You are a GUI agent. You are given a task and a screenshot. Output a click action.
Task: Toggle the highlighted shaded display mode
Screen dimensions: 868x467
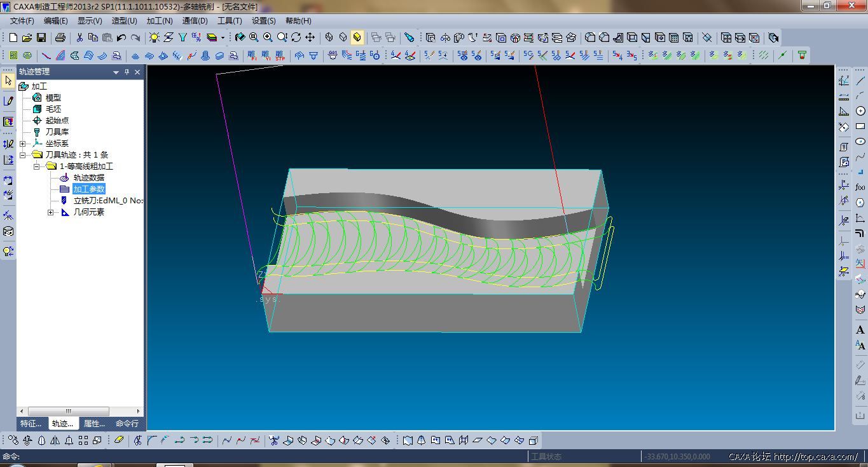[357, 37]
